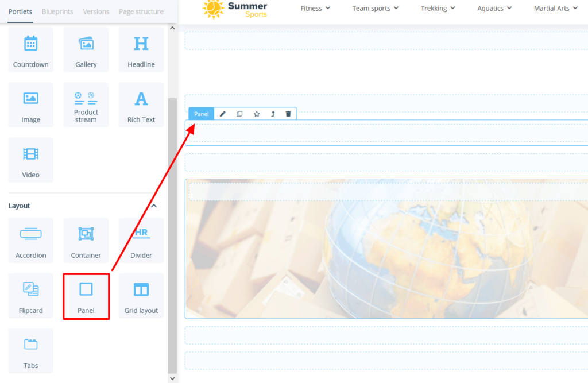The height and width of the screenshot is (383, 588).
Task: Mark the Panel as favorite with the star
Action: [256, 114]
